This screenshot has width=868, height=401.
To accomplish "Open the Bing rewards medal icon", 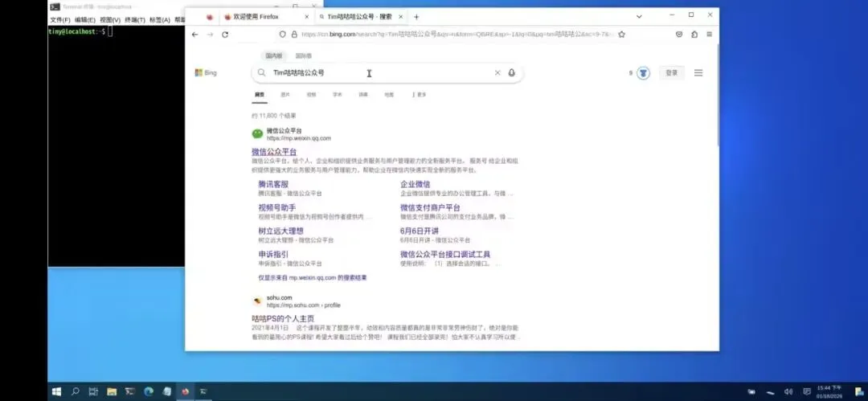I will pos(643,73).
